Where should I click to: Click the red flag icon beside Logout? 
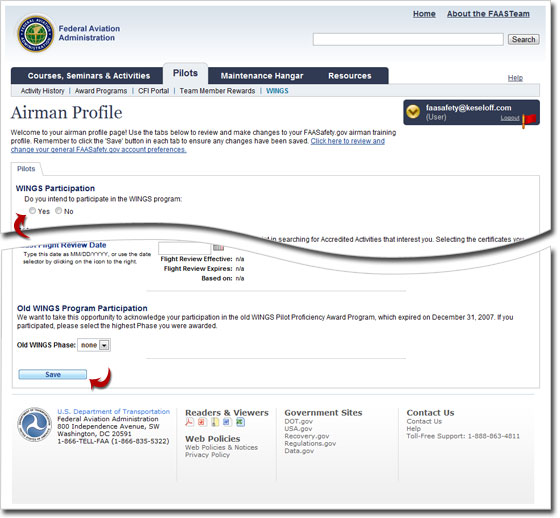[x=529, y=120]
